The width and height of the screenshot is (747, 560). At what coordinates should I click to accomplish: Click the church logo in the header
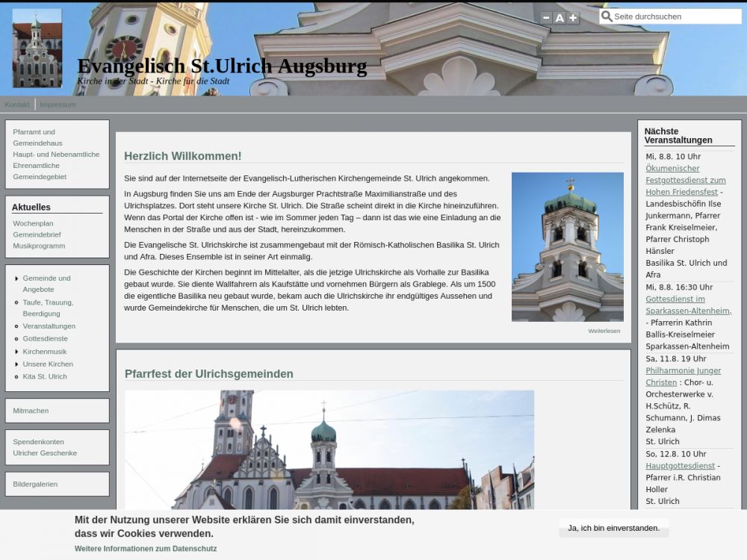[37, 49]
